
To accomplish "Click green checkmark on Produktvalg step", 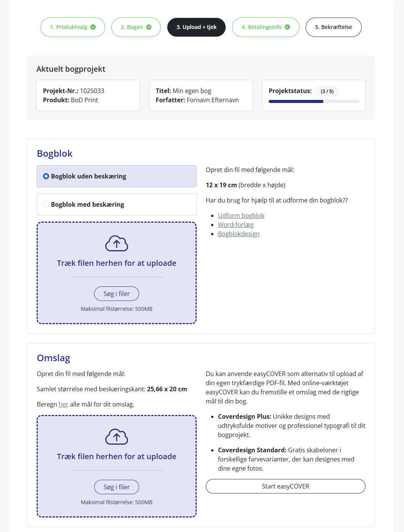I will pos(93,27).
